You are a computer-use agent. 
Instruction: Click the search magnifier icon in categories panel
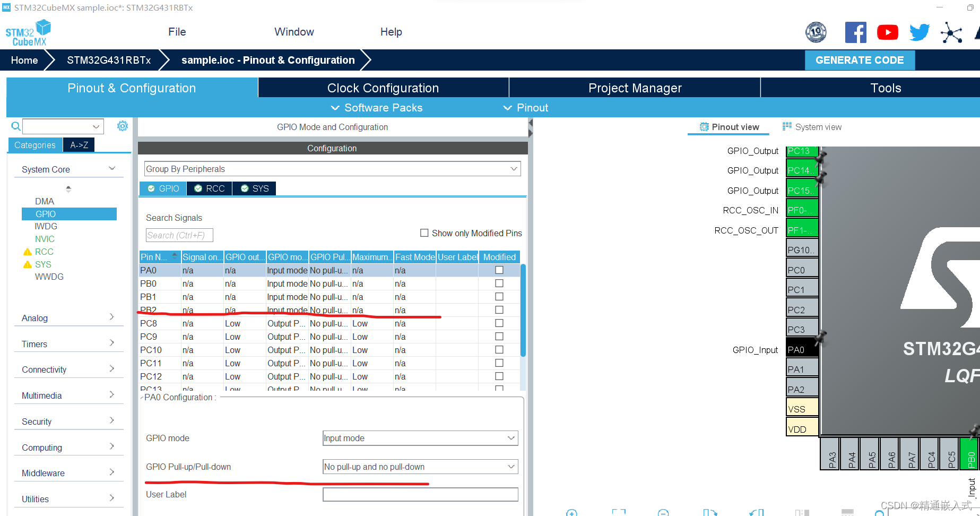(16, 126)
